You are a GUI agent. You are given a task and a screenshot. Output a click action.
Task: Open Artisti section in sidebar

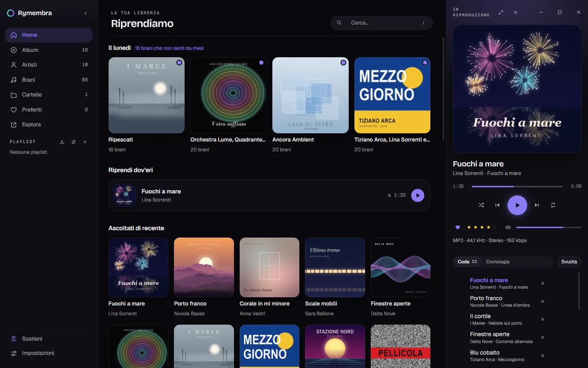click(x=49, y=65)
